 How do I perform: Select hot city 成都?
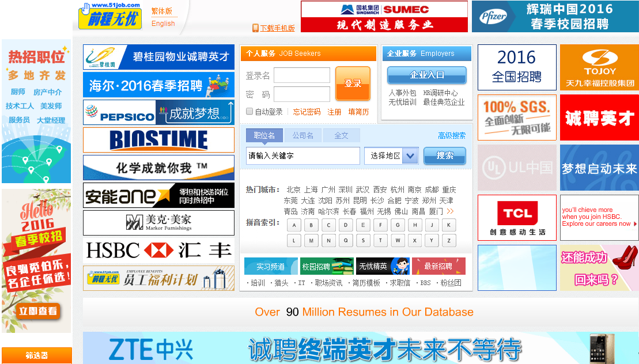pos(432,189)
